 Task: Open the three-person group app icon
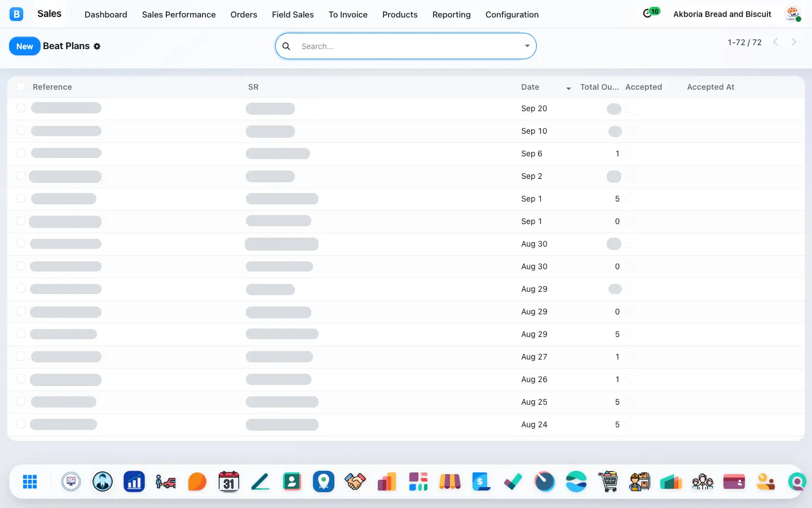coord(703,481)
